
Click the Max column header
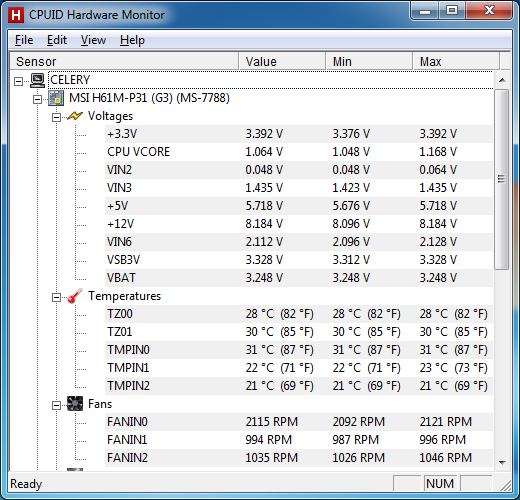(456, 61)
